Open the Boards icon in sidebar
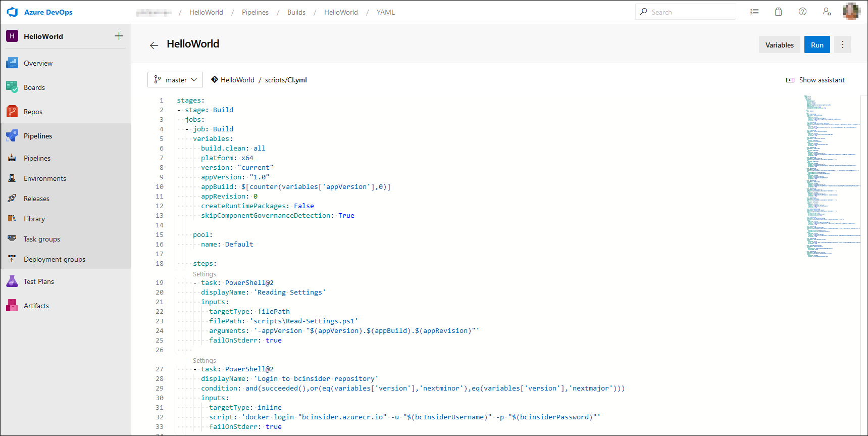The width and height of the screenshot is (868, 436). 12,87
